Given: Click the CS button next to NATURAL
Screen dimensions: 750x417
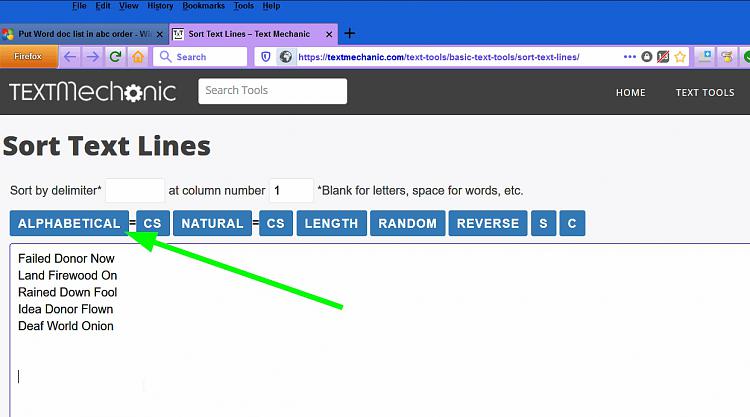Looking at the screenshot, I should (276, 223).
